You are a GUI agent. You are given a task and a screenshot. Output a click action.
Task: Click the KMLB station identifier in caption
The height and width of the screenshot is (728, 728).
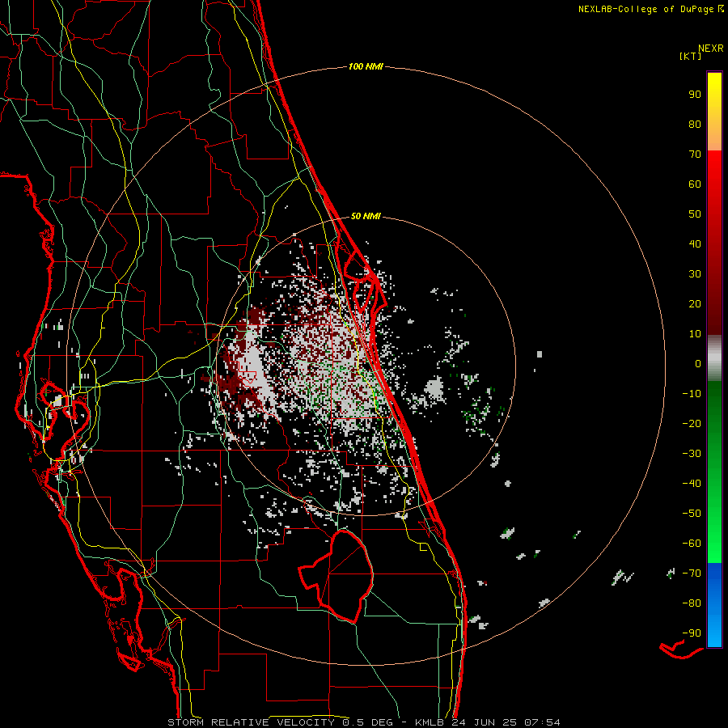pos(430,722)
